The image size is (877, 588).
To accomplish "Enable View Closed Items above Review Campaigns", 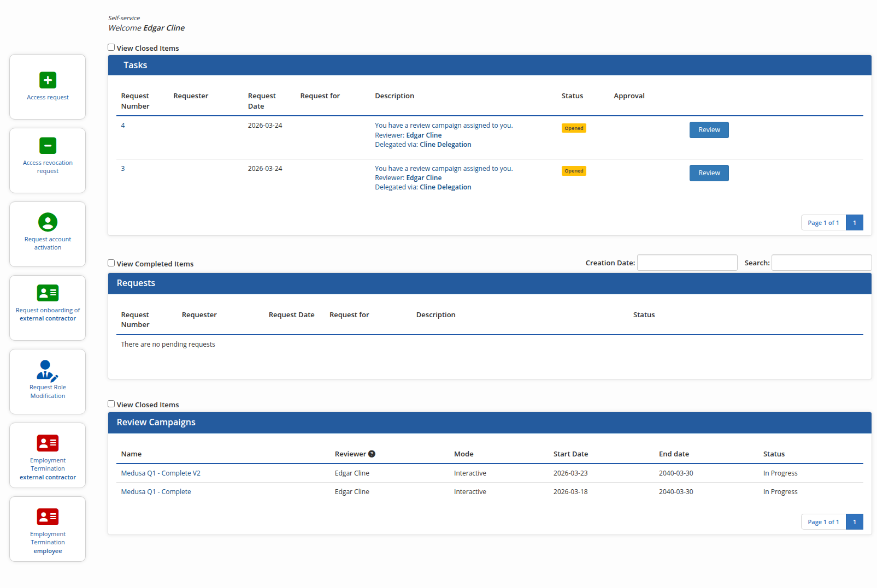I will (x=111, y=403).
